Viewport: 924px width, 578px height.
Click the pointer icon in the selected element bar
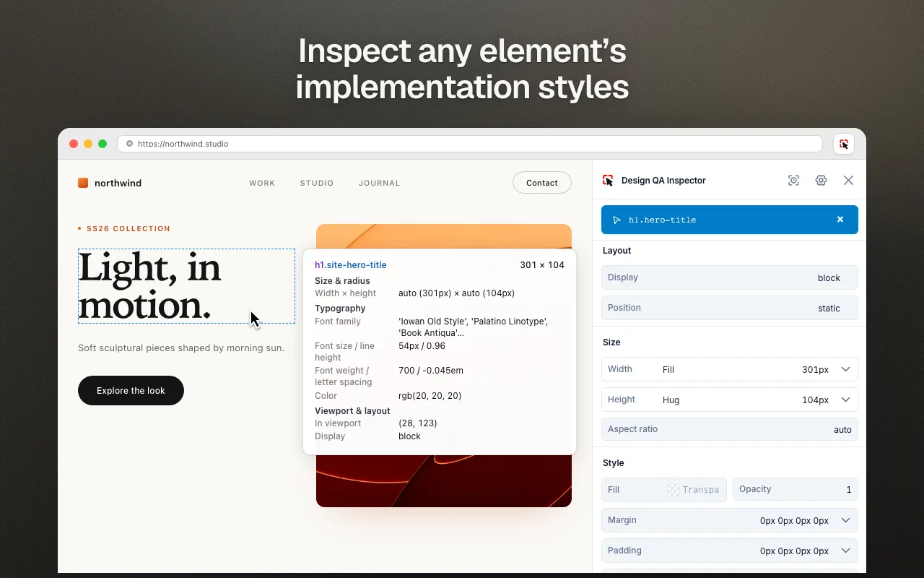click(616, 220)
